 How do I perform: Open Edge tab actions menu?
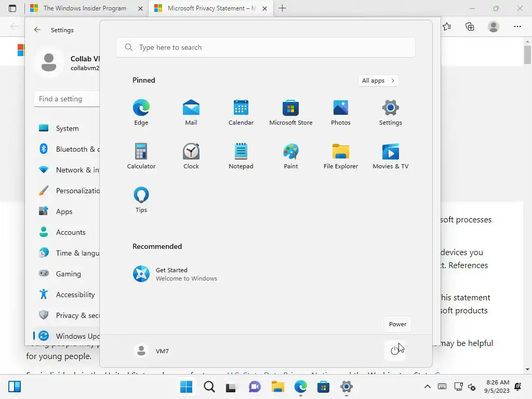[12, 8]
